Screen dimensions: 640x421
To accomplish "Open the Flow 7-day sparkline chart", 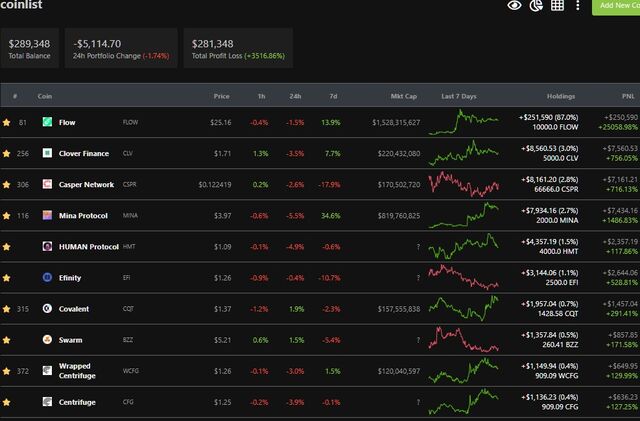I will coord(463,122).
